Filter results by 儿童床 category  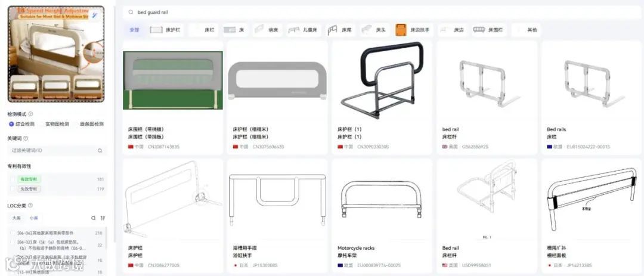[303, 30]
